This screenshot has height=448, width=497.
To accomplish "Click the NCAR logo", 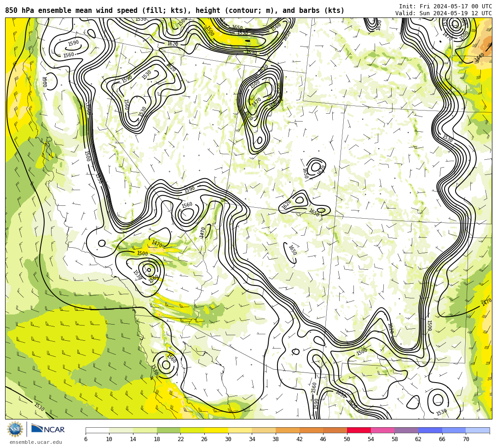I will [48, 429].
